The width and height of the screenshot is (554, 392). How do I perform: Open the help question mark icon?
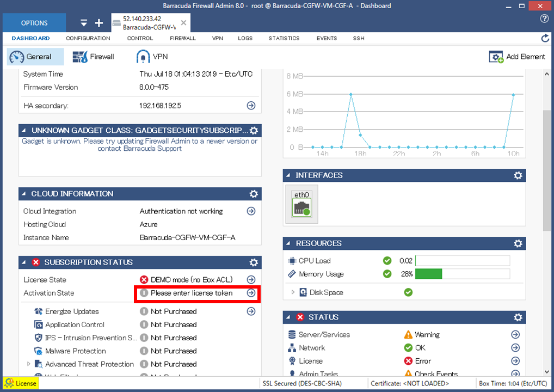tap(544, 19)
